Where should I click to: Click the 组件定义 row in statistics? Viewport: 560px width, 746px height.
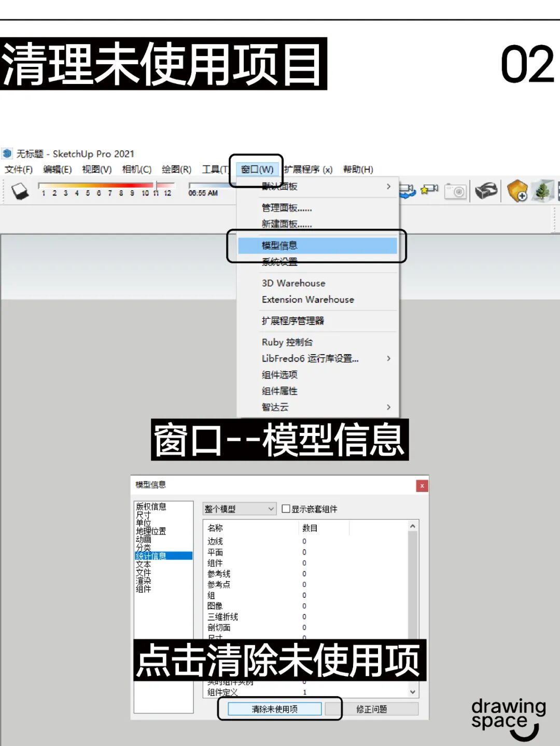coord(306,692)
